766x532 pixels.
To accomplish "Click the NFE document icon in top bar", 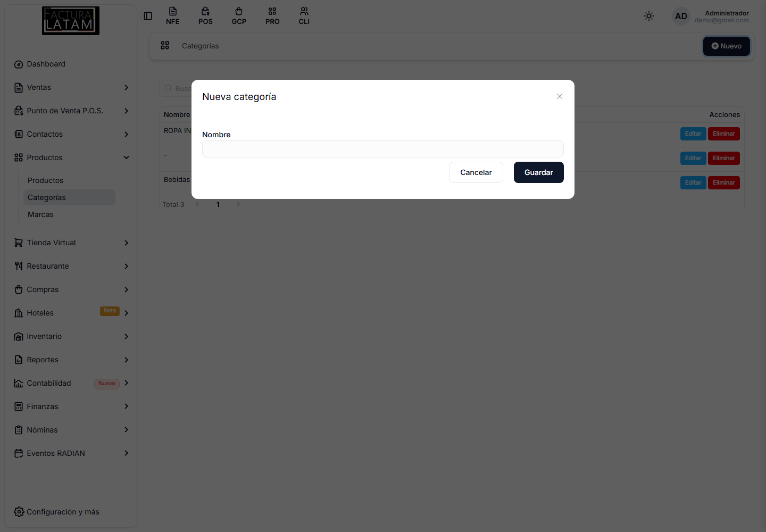I will pos(173,11).
